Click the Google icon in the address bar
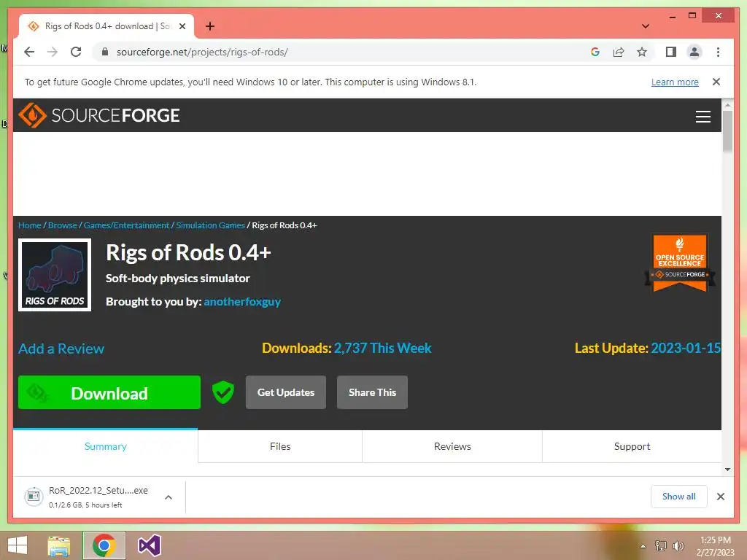Image resolution: width=747 pixels, height=560 pixels. pyautogui.click(x=595, y=52)
